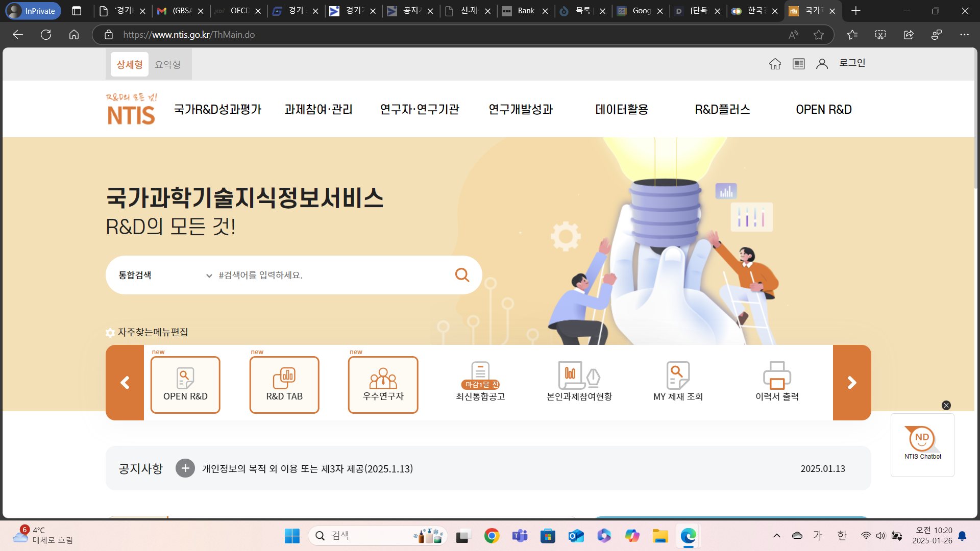Open the 데이터활용 menu

621,109
